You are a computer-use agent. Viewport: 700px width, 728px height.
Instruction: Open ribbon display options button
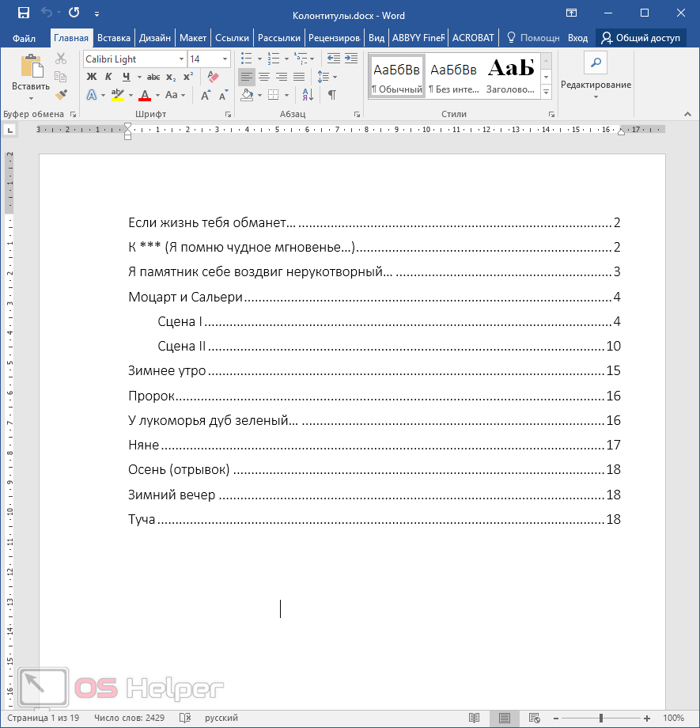pyautogui.click(x=571, y=13)
